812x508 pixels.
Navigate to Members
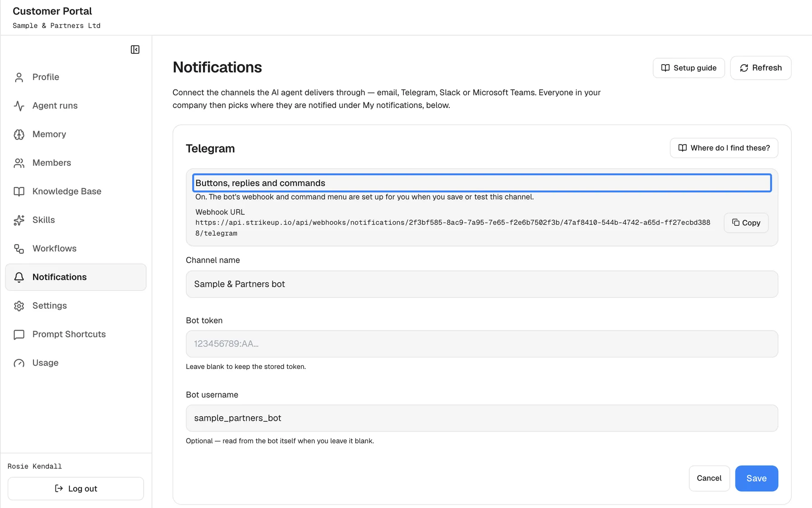[x=76, y=163]
